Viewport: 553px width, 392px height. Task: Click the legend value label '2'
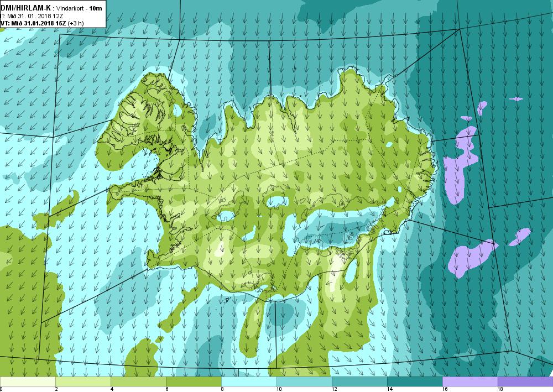tap(56, 389)
